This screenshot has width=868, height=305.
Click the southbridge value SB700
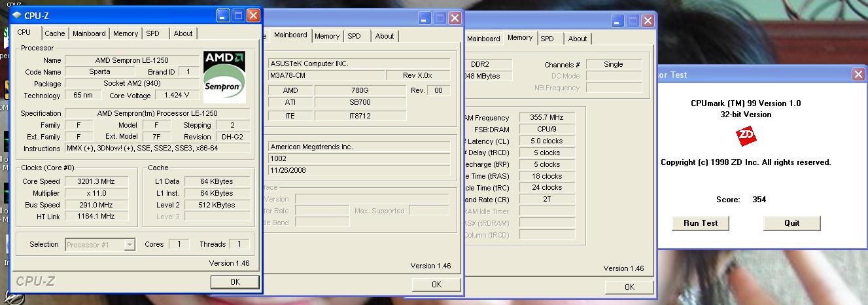[x=360, y=102]
